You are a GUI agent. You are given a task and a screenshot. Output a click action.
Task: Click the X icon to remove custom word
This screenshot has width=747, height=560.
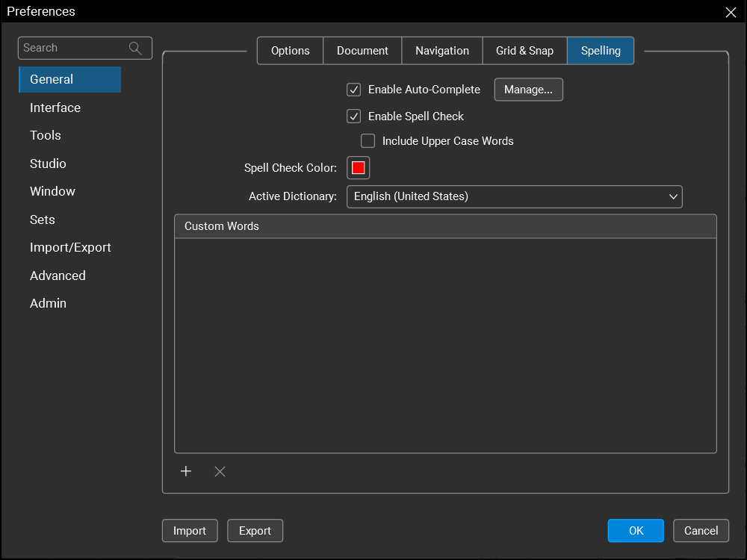point(220,471)
